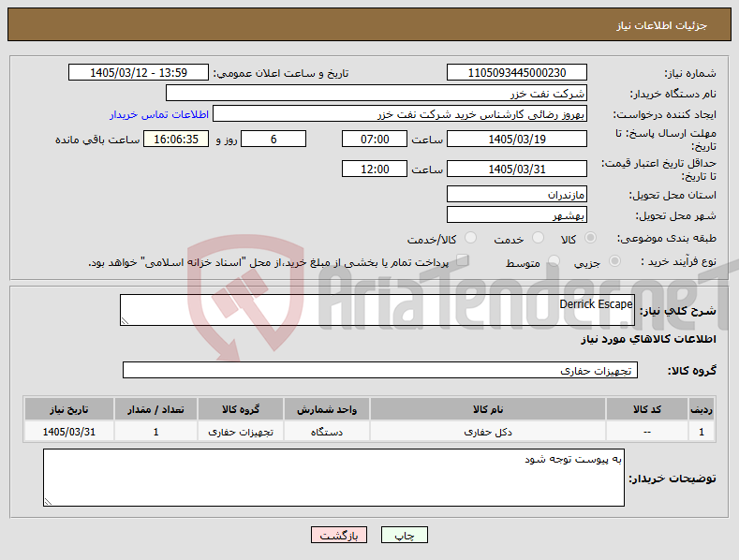Select the کالا/خدمت radio button
This screenshot has width=739, height=560.
tap(470, 238)
